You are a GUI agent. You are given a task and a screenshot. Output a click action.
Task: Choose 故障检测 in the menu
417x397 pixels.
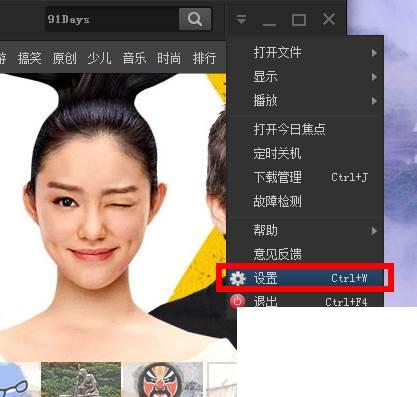click(305, 201)
